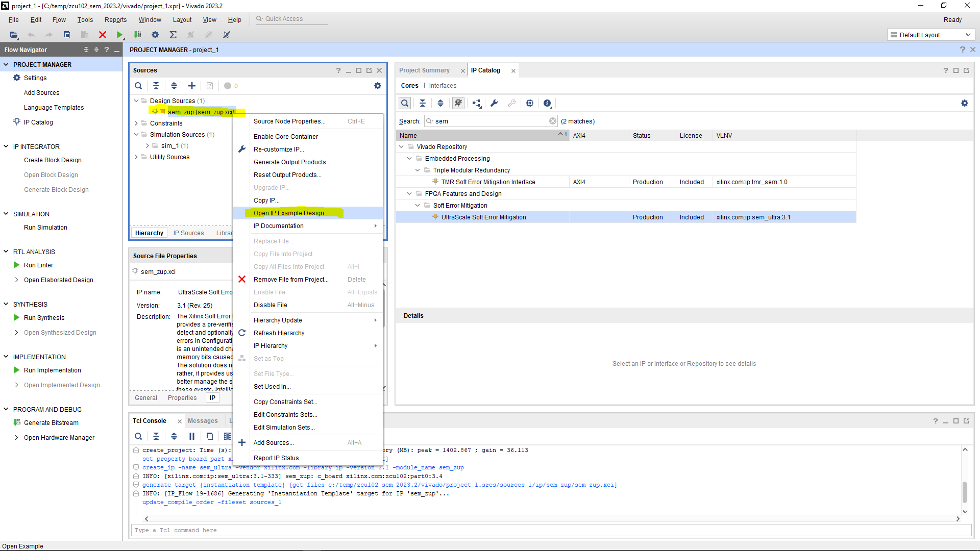Choose Open IP Example Design menu entry
980x551 pixels.
(291, 213)
